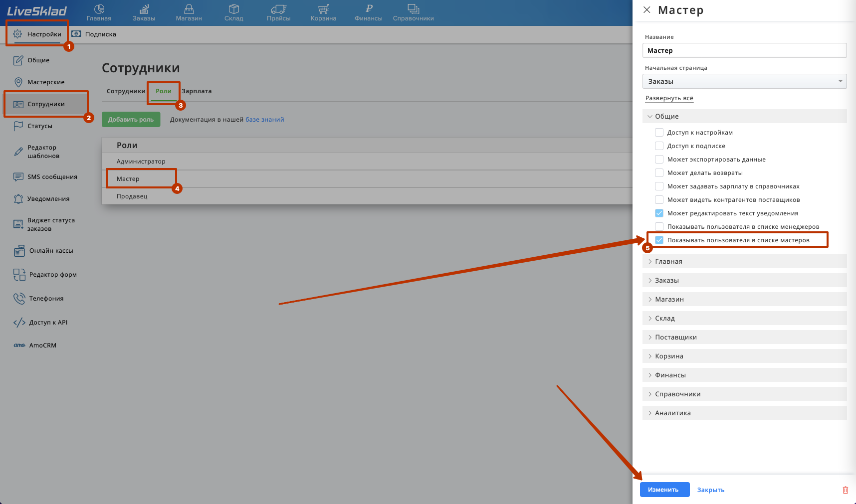856x504 pixels.
Task: Enable Доступ к подписке checkbox
Action: coord(659,146)
